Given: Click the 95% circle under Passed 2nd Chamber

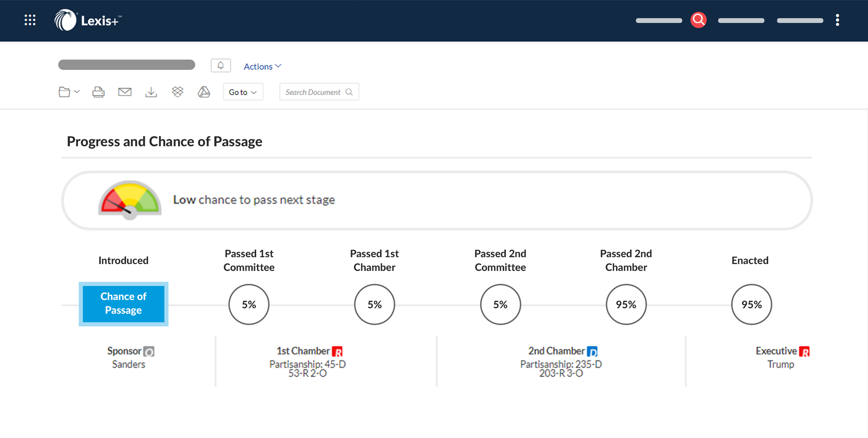Looking at the screenshot, I should [626, 304].
